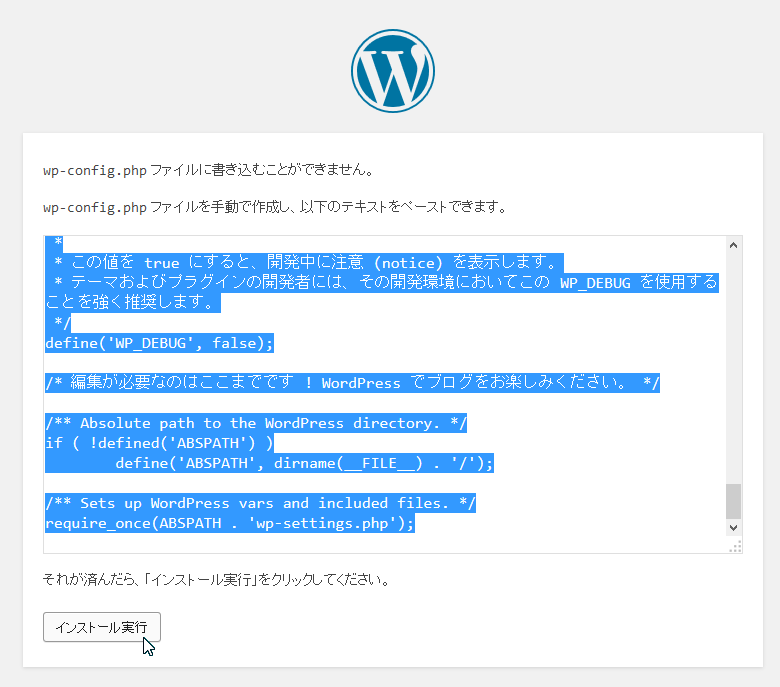Click the 'Sets up WordPress vars' comment line

tap(260, 503)
